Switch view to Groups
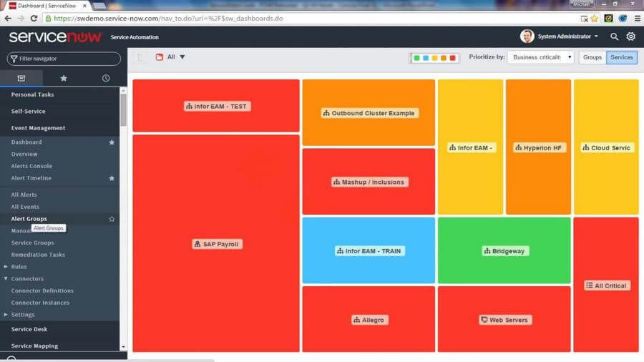Image resolution: width=644 pixels, height=362 pixels. coord(592,57)
